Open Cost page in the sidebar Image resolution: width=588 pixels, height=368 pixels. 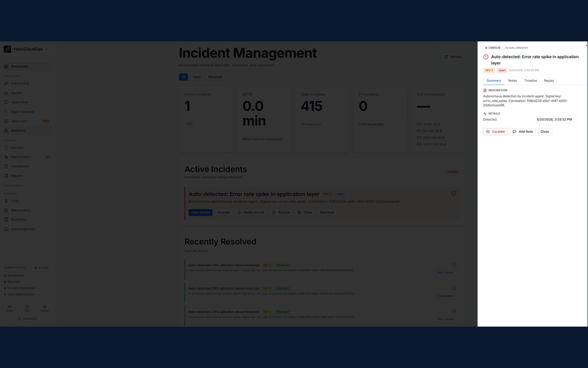pyautogui.click(x=27, y=201)
